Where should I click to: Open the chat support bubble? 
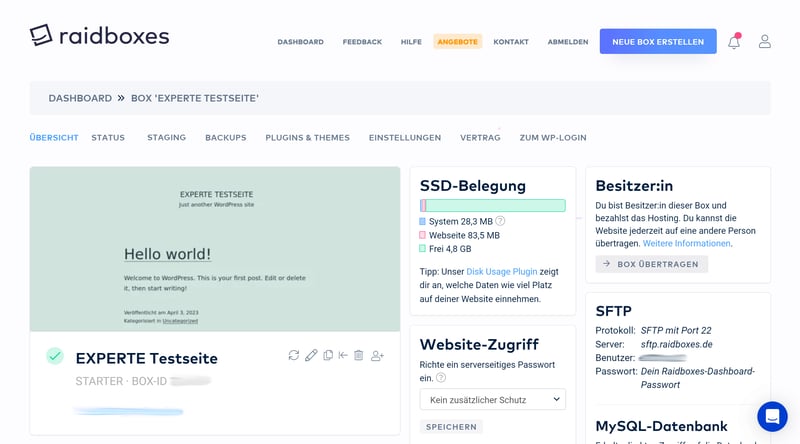pos(772,416)
